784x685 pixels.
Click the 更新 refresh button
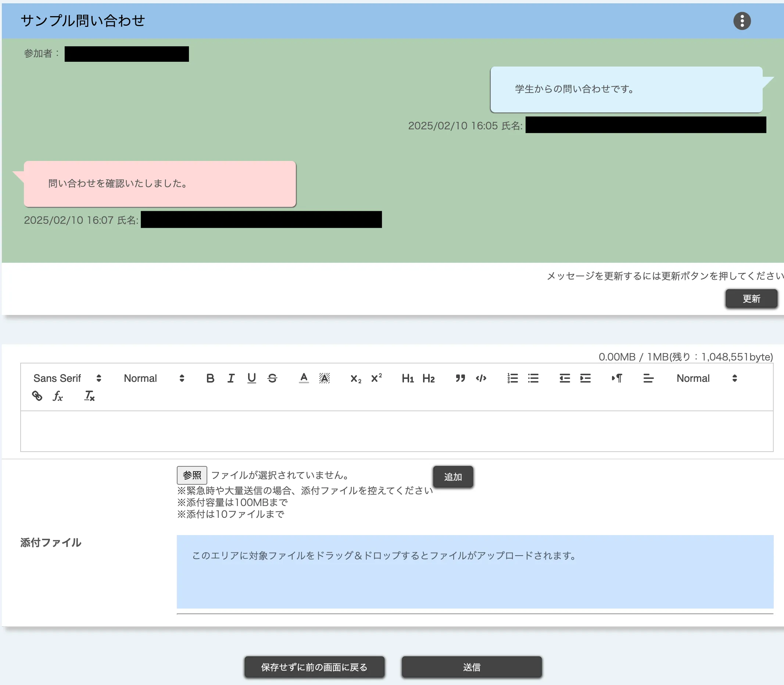pyautogui.click(x=751, y=298)
